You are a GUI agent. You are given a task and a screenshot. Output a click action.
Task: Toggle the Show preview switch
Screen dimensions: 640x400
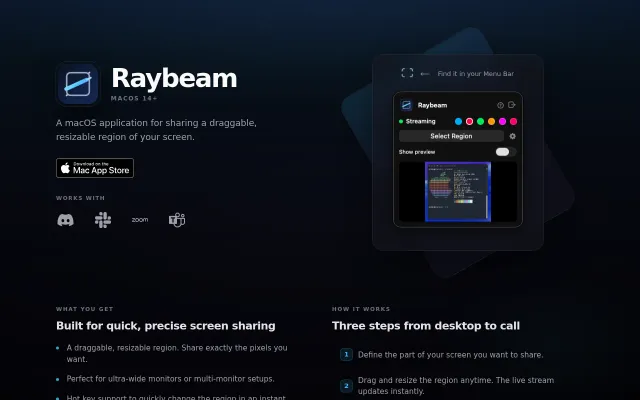point(506,152)
